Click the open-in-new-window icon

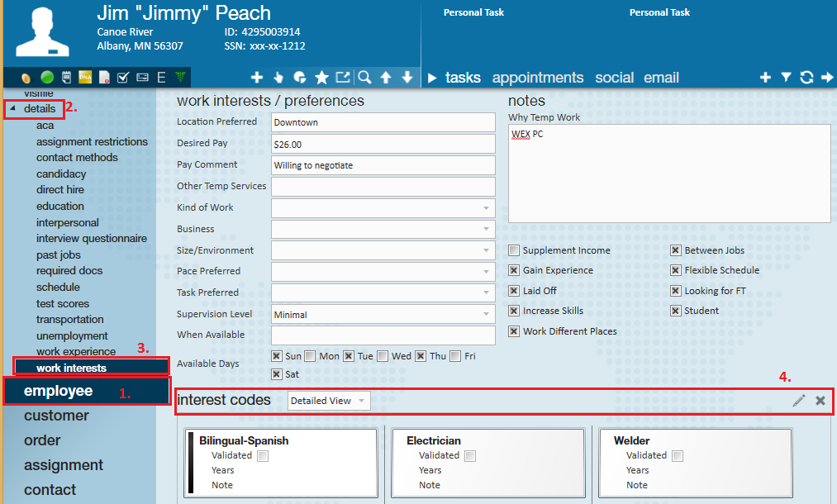coord(343,78)
